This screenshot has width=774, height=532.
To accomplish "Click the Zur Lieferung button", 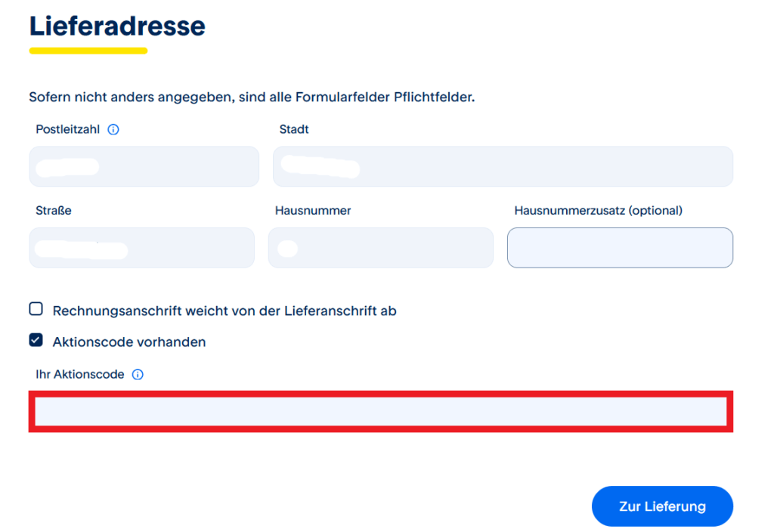I will (661, 506).
